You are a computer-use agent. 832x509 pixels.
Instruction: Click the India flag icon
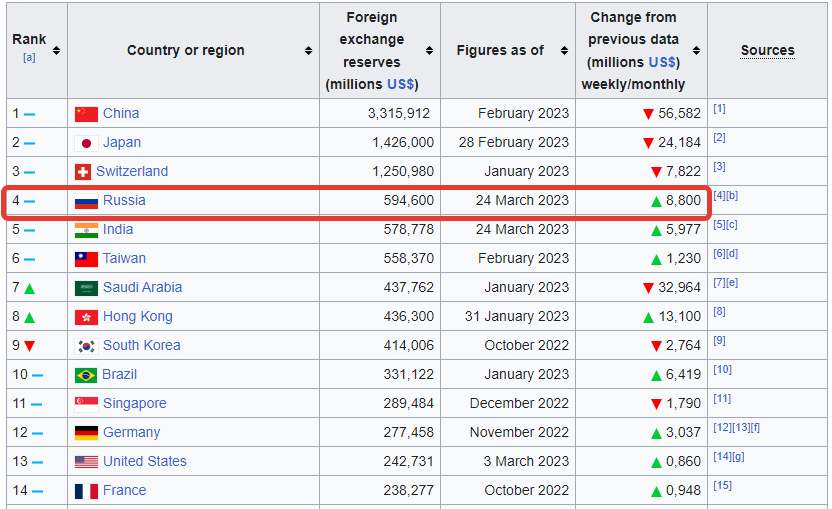click(x=86, y=230)
